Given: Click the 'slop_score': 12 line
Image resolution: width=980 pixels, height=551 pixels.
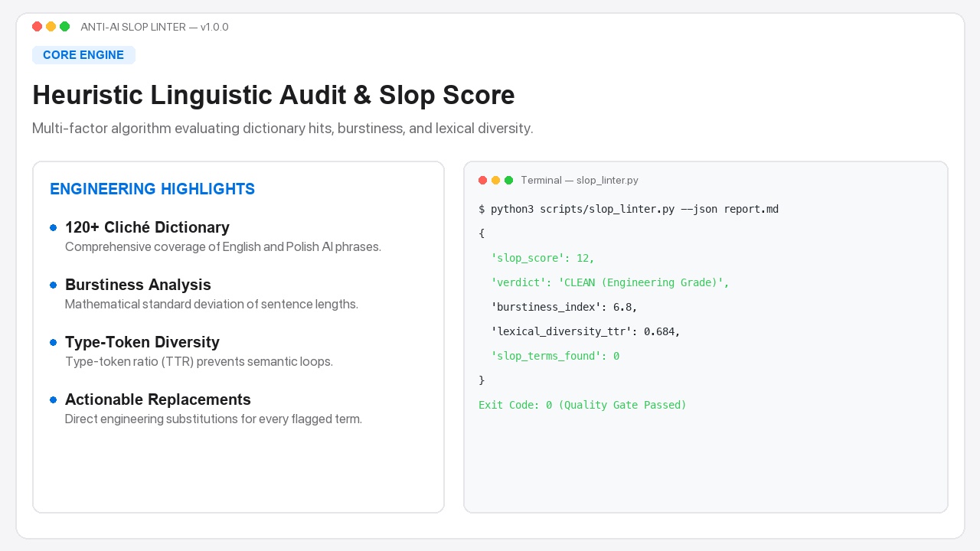Looking at the screenshot, I should 543,258.
